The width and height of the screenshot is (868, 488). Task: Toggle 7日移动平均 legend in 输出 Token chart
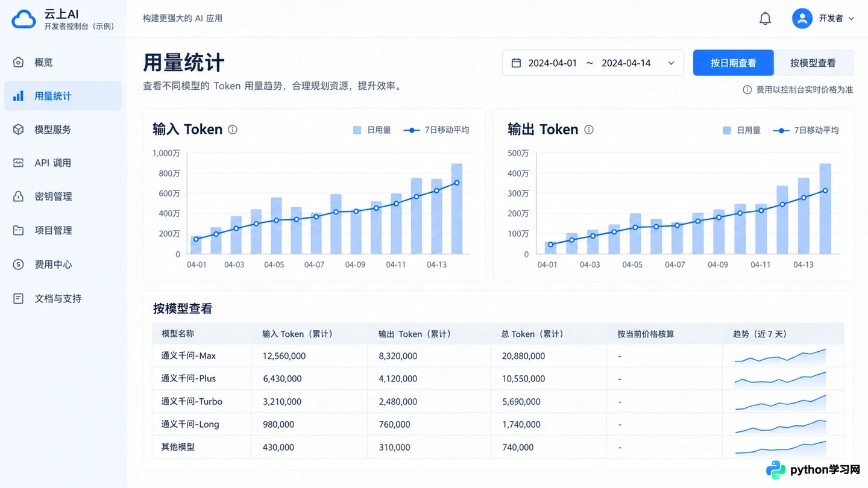pyautogui.click(x=805, y=130)
